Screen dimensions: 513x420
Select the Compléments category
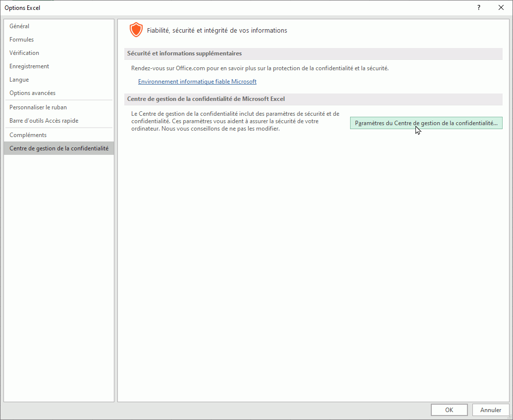(x=59, y=136)
